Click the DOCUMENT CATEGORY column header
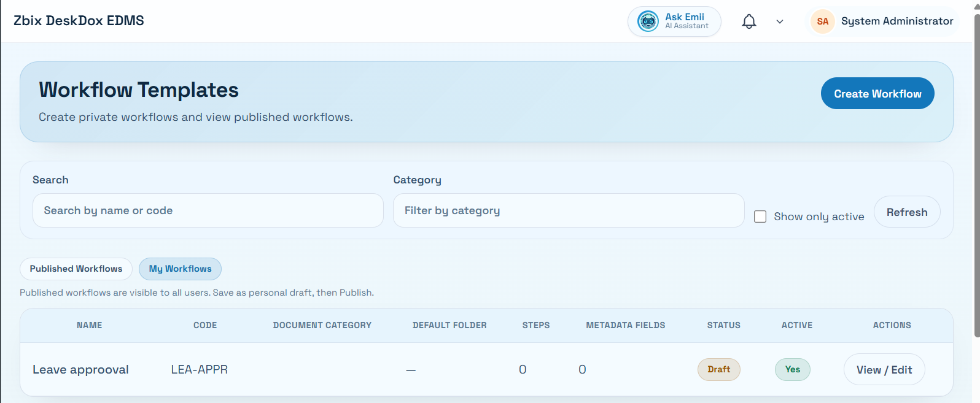 pos(322,325)
